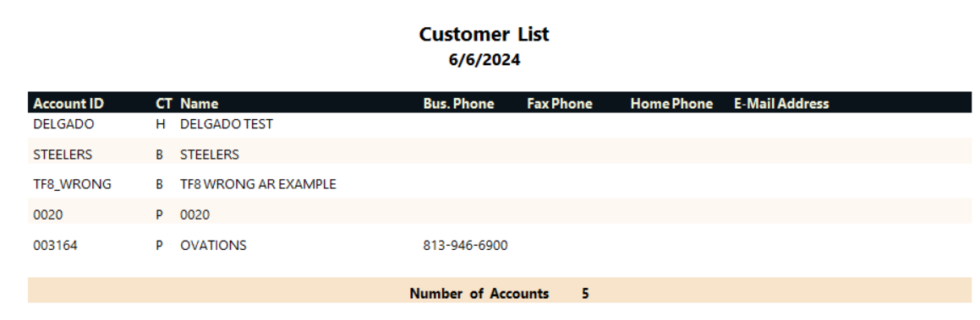The width and height of the screenshot is (980, 320).
Task: Click the E-Mail Address column header
Action: (781, 104)
